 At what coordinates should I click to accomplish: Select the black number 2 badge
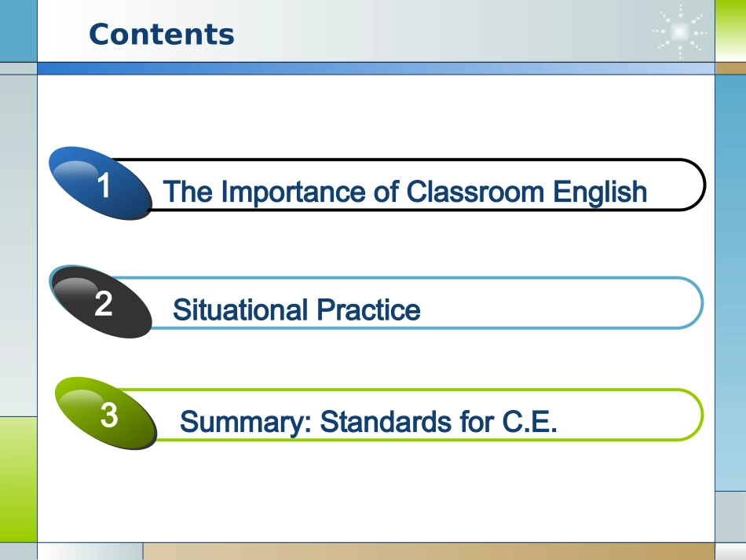pos(102,303)
